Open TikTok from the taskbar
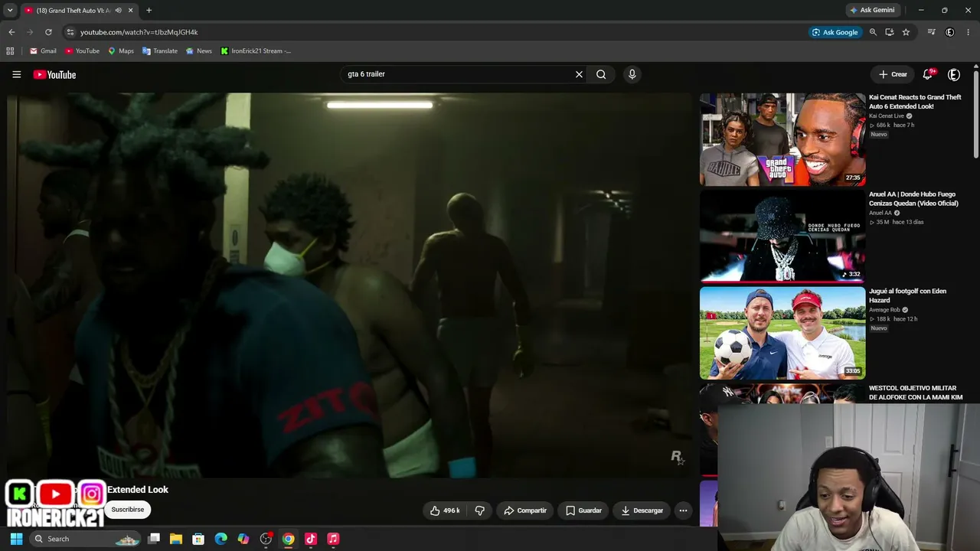The image size is (980, 551). click(311, 539)
